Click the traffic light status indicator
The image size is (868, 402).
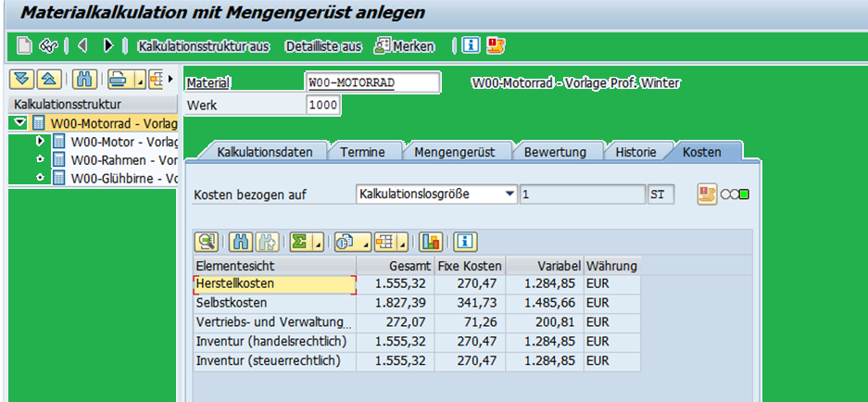tap(735, 195)
